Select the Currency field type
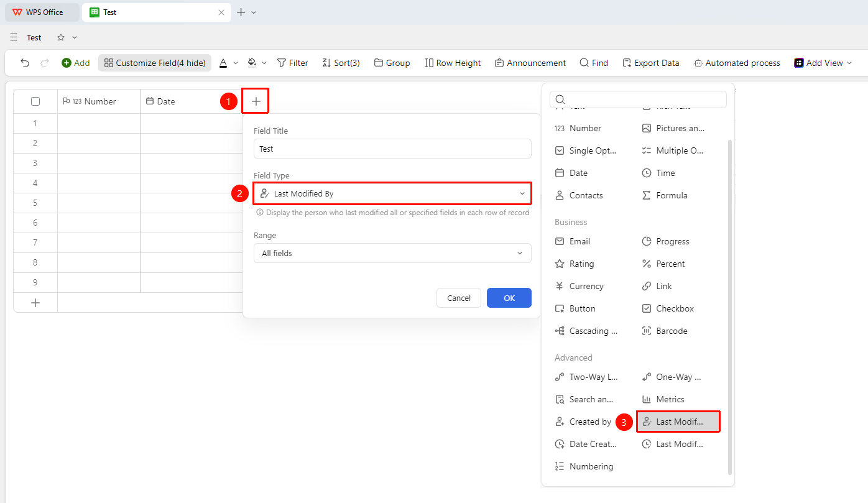This screenshot has height=503, width=868. point(579,286)
